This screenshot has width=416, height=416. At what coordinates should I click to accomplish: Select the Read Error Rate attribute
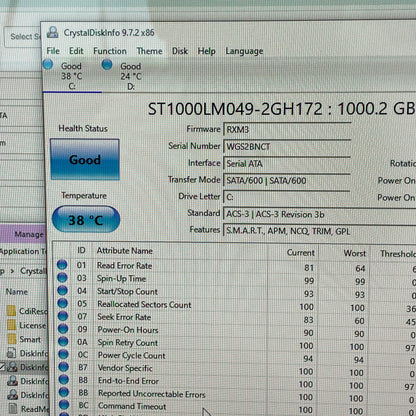point(124,266)
